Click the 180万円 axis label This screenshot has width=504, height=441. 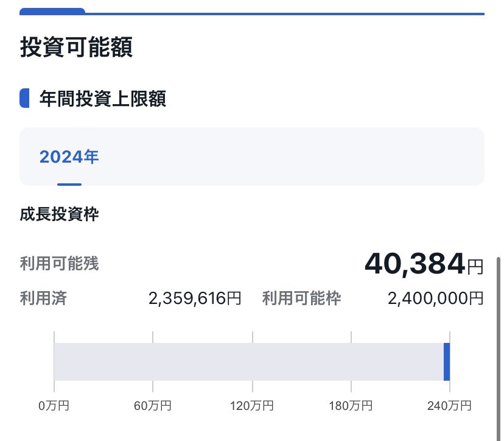point(351,406)
